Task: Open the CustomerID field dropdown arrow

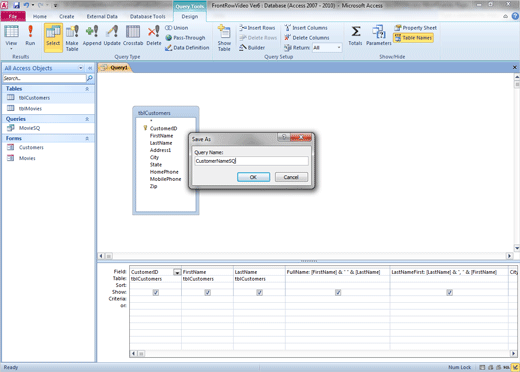Action: (177, 272)
